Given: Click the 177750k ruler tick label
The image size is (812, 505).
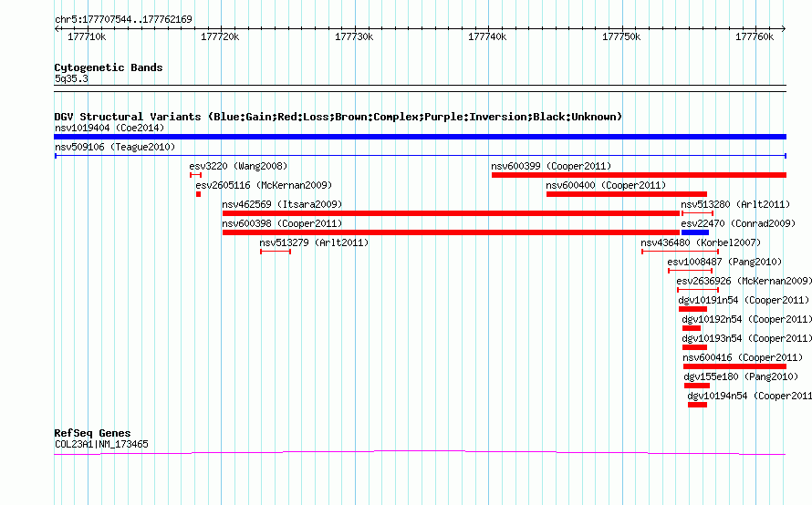Looking at the screenshot, I should click(x=621, y=36).
